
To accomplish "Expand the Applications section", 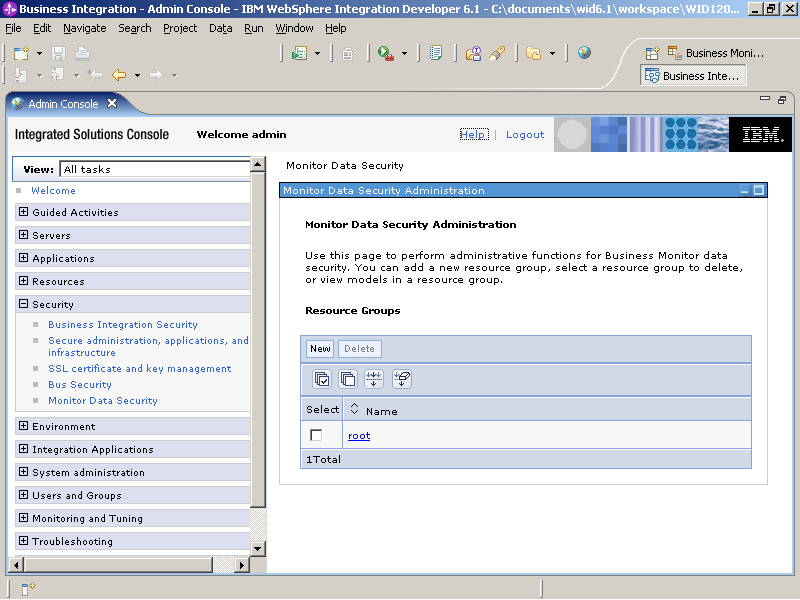I will (x=23, y=257).
